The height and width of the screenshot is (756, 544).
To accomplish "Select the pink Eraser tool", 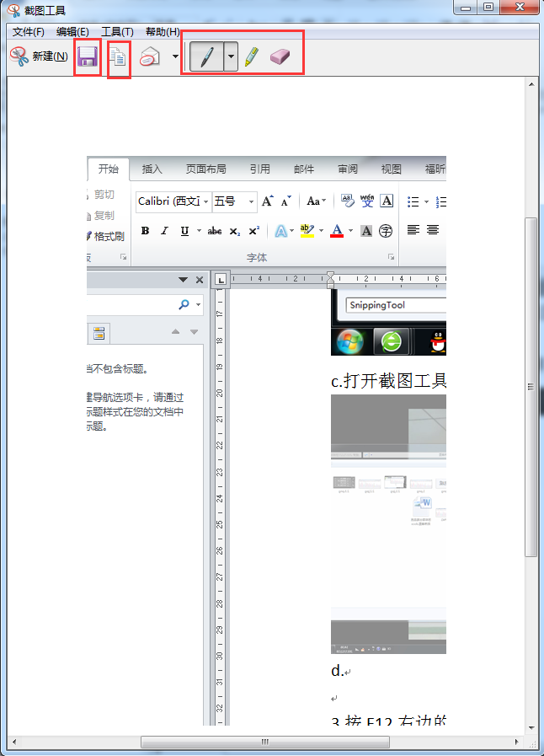I will [x=280, y=56].
